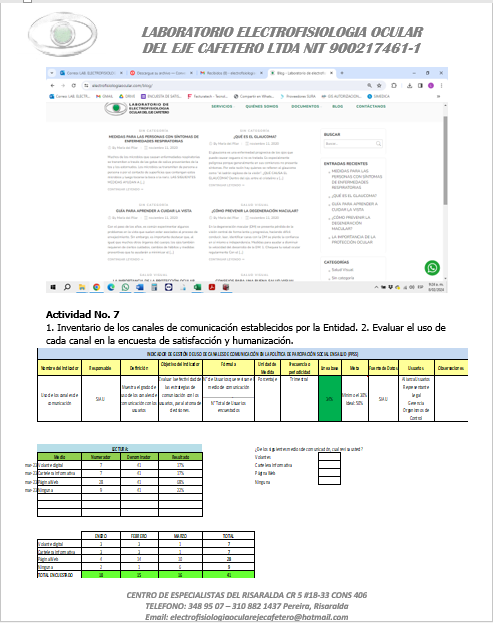Open the browser side panel icon
This screenshot has width=493, height=623.
click(x=420, y=85)
